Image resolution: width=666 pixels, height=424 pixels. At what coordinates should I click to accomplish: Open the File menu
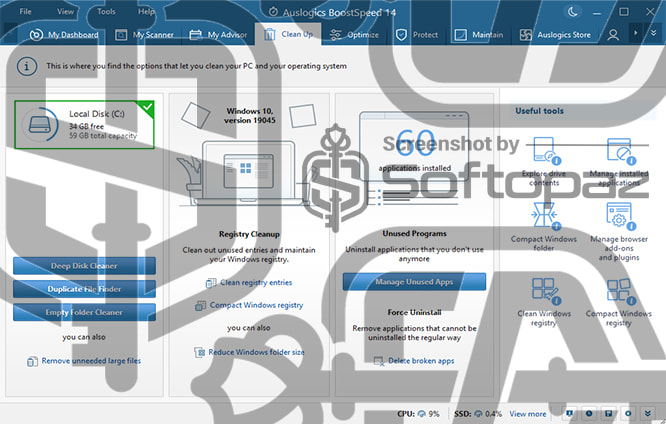coord(25,11)
